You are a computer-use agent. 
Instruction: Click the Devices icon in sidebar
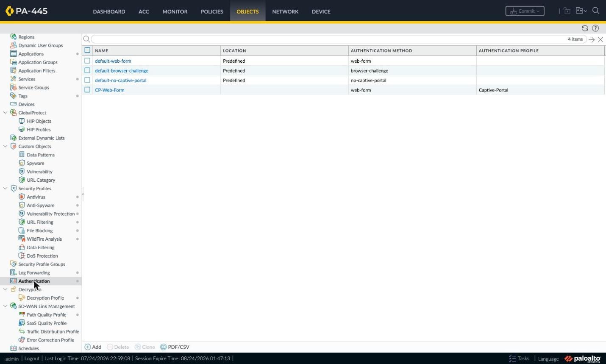tap(13, 104)
